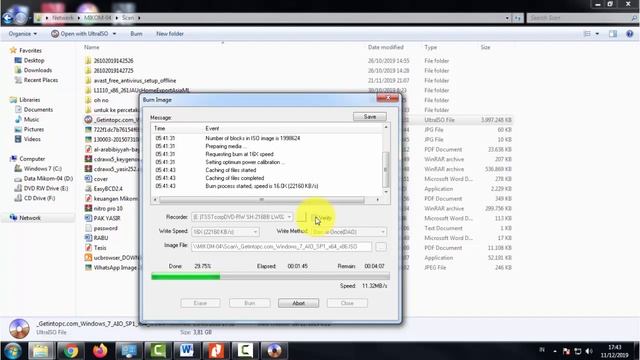
Task: Select folder 26102019142526
Action: click(109, 61)
